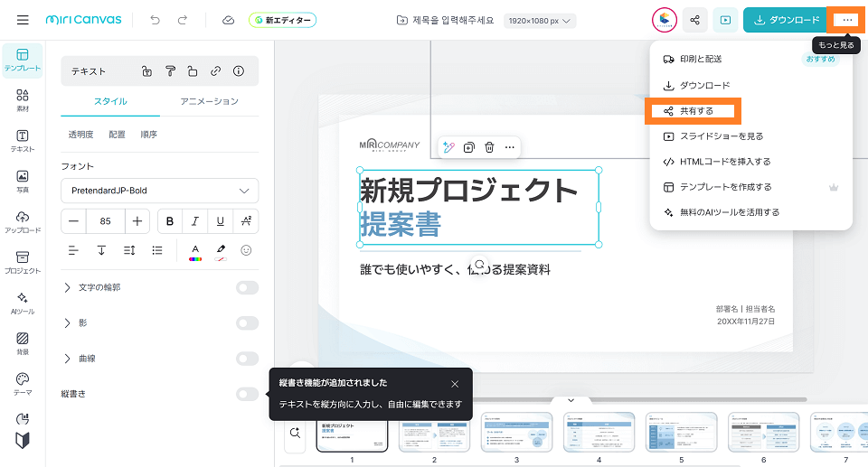Click the ダウンロード button in header
This screenshot has width=868, height=467.
coord(783,20)
